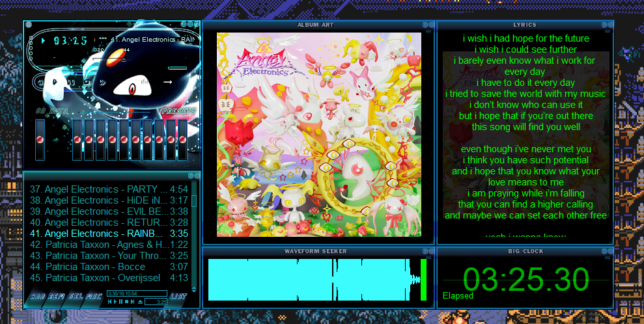Click the playlist vertical scrollbar thumb
The height and width of the screenshot is (324, 644).
point(194,201)
